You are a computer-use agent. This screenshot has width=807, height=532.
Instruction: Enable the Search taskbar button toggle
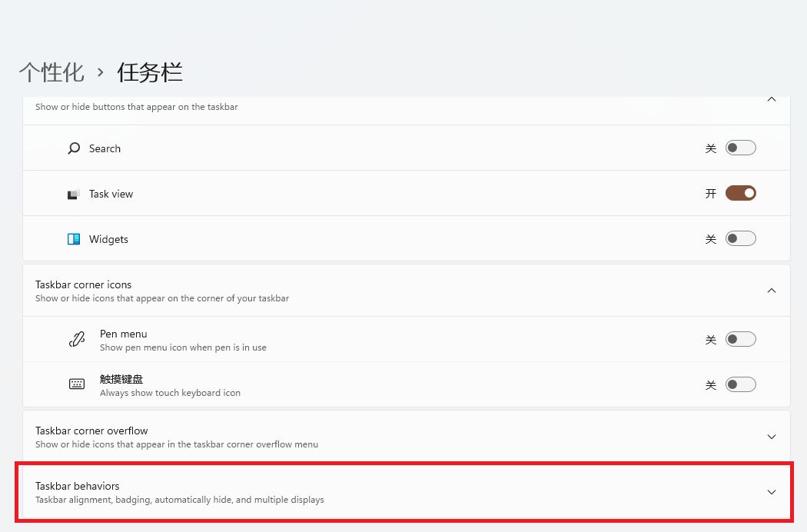pyautogui.click(x=740, y=148)
